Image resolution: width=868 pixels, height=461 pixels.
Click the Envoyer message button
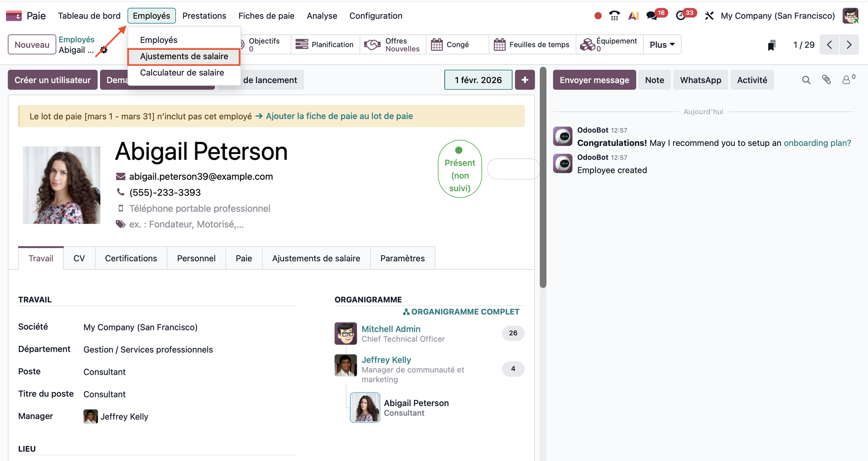coord(594,80)
